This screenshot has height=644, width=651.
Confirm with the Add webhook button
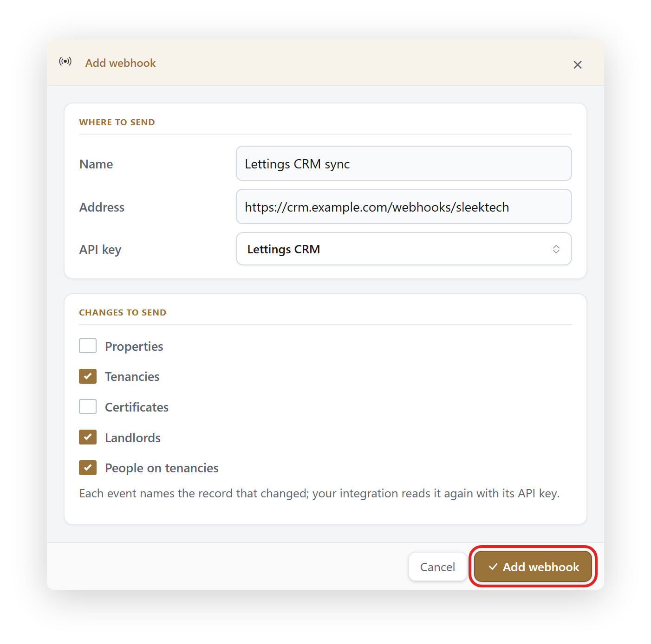533,567
